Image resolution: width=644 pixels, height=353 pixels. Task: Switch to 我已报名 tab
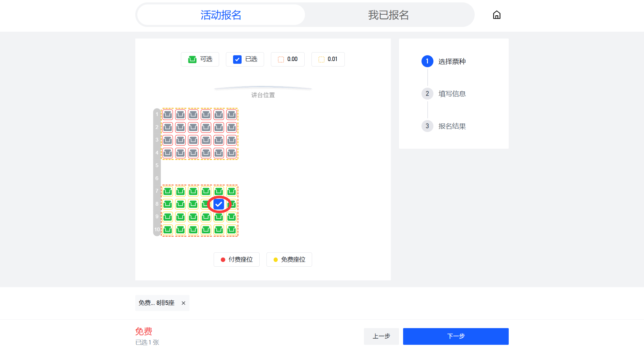click(x=388, y=15)
